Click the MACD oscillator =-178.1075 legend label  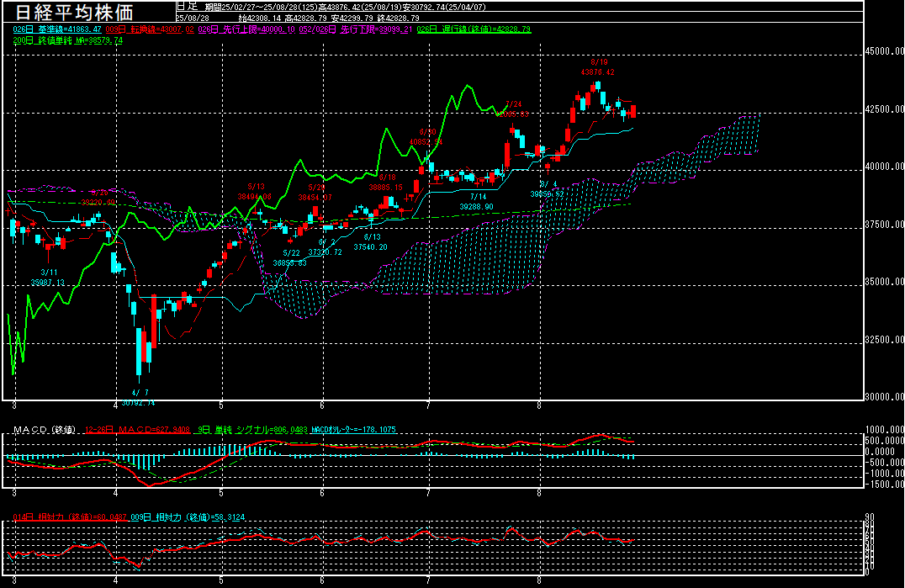[x=354, y=430]
